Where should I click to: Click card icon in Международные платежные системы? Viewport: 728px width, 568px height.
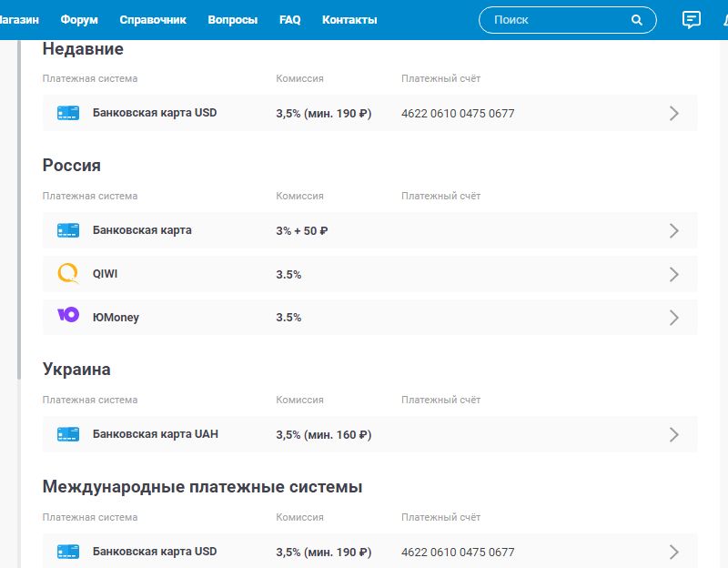point(67,552)
